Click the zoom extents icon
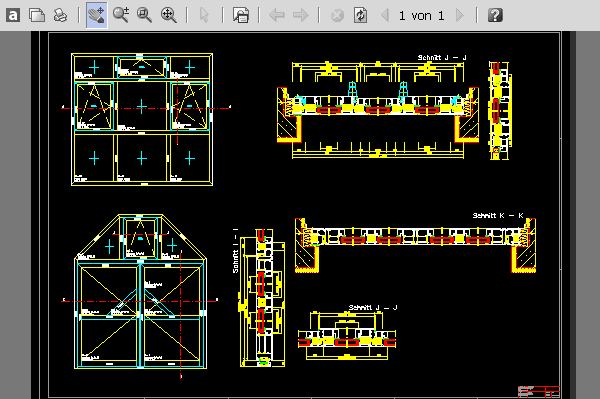The image size is (600, 399). 168,15
